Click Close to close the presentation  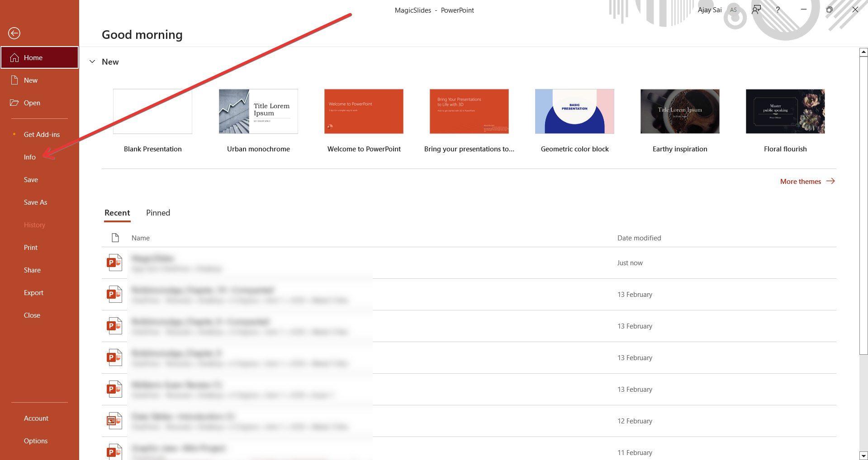tap(39, 315)
